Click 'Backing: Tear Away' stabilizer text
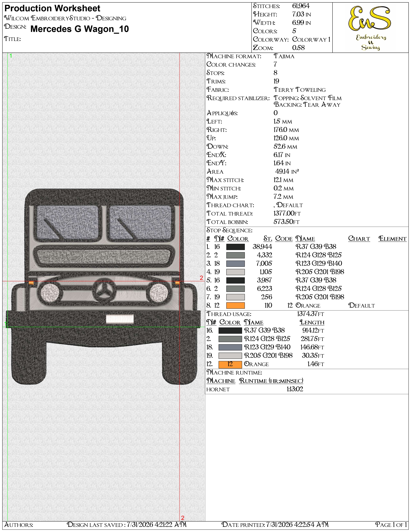The width and height of the screenshot is (411, 532). pos(307,105)
